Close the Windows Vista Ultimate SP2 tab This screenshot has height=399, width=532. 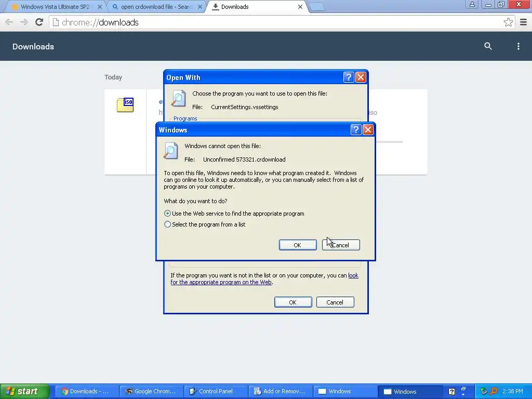pos(100,7)
